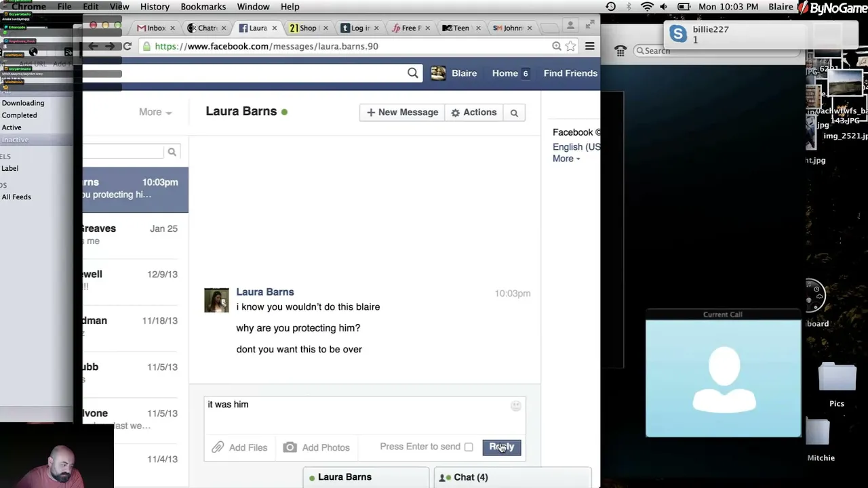Click the volume icon in menu bar
This screenshot has height=488, width=868.
(663, 7)
